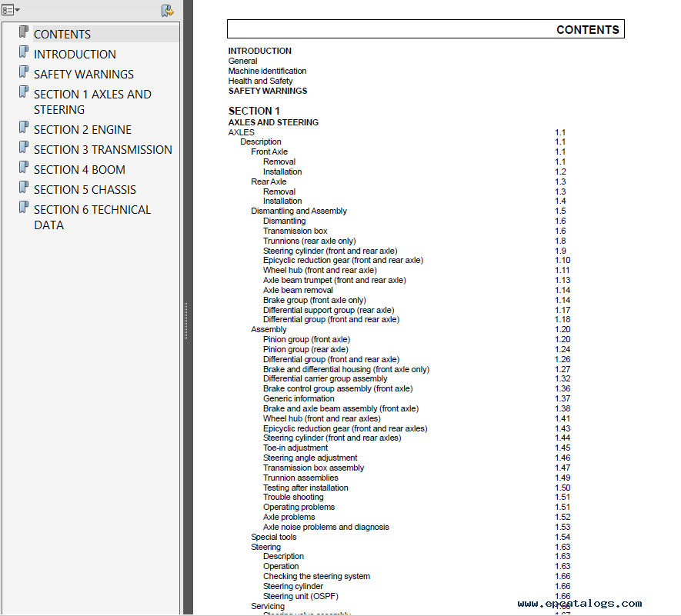Click the 'Toe-in adjustment' entry
This screenshot has height=616, width=681.
coord(295,448)
